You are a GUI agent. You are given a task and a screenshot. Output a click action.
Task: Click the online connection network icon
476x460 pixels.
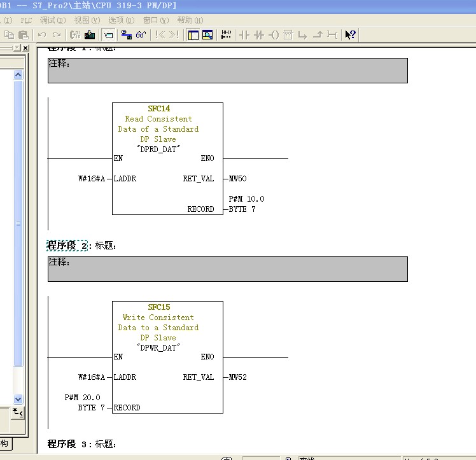(x=126, y=35)
